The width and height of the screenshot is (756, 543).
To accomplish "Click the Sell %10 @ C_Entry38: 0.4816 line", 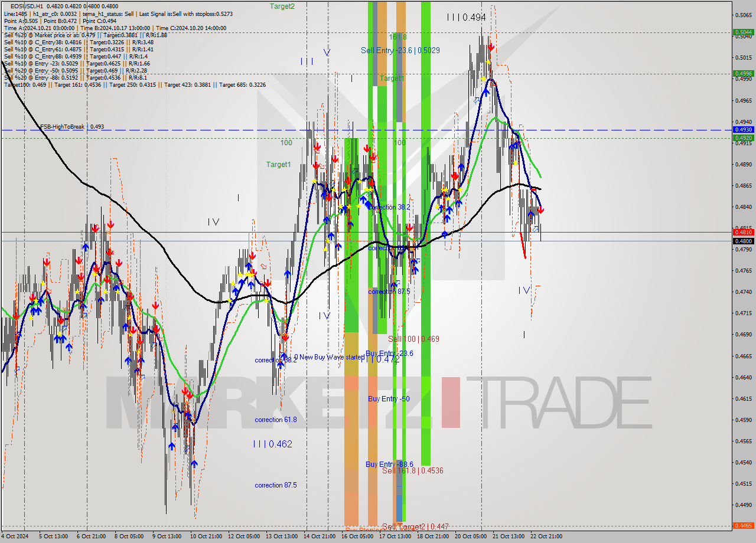I will (79, 42).
